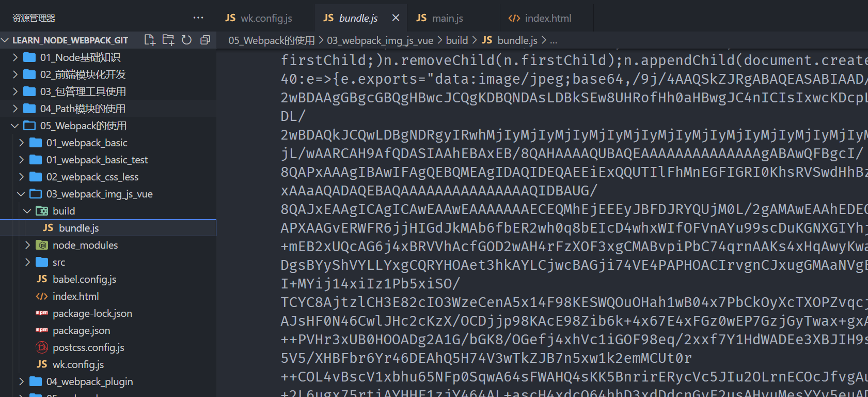This screenshot has width=868, height=397.
Task: Collapse all folders in explorer
Action: [x=205, y=40]
